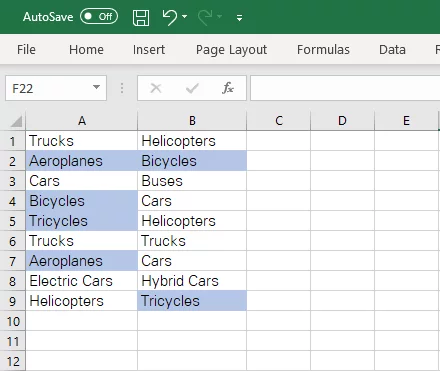Select highlighted cell A5 Tricycles
This screenshot has width=440, height=371.
click(x=82, y=221)
